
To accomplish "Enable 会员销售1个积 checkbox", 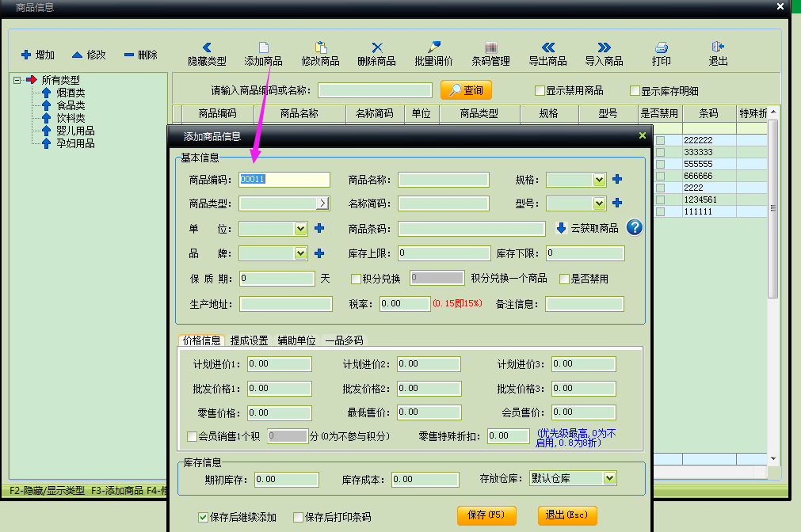I will click(x=192, y=436).
